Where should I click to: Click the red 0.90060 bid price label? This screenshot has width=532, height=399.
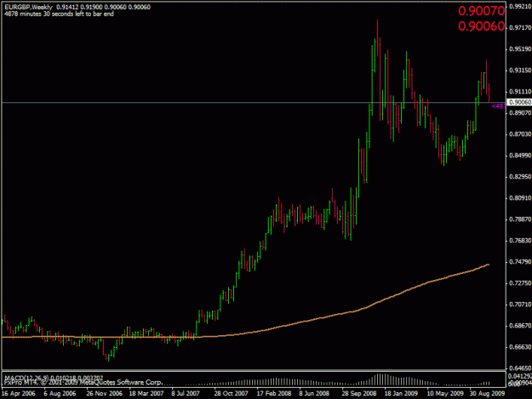[x=482, y=26]
